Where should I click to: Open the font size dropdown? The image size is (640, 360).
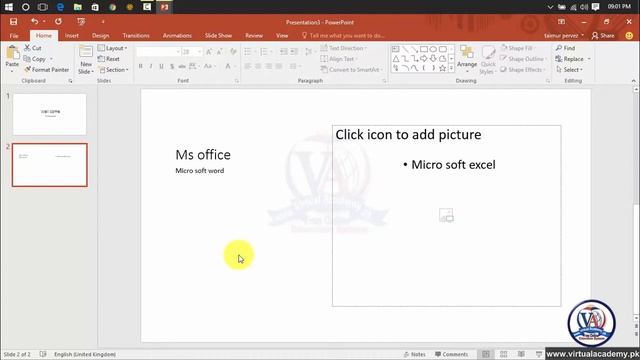pyautogui.click(x=200, y=52)
